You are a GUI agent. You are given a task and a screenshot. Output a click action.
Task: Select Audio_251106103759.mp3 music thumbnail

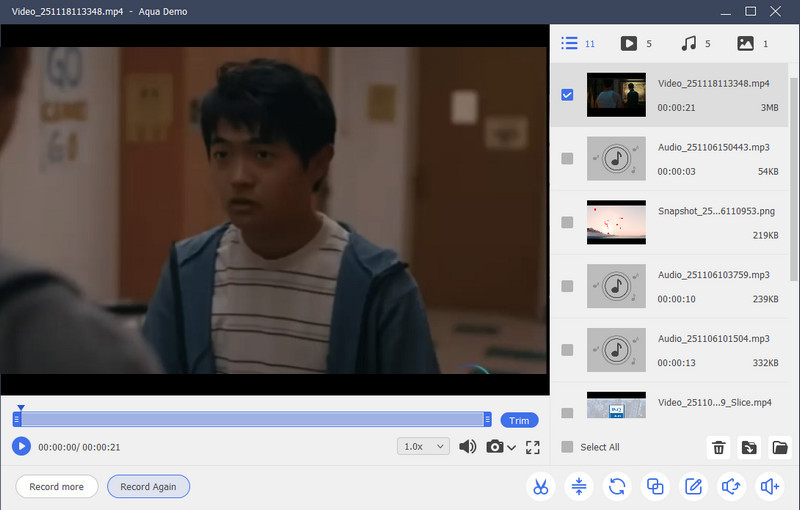pos(616,286)
